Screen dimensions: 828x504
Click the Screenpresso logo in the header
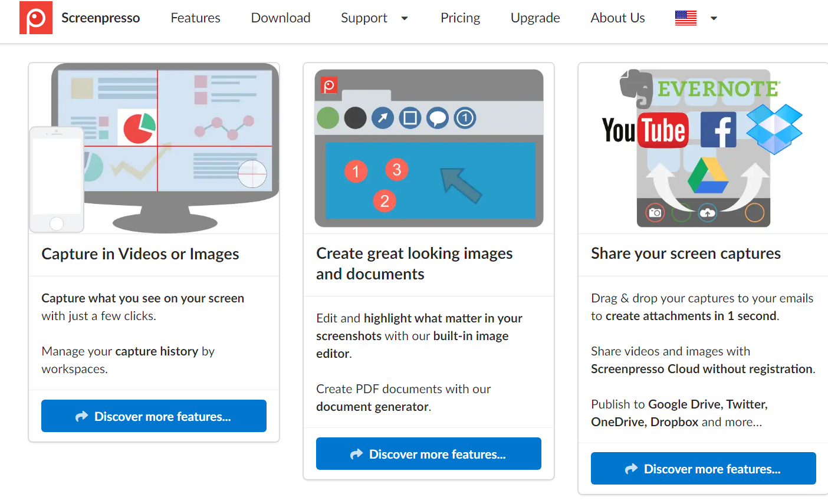[36, 18]
